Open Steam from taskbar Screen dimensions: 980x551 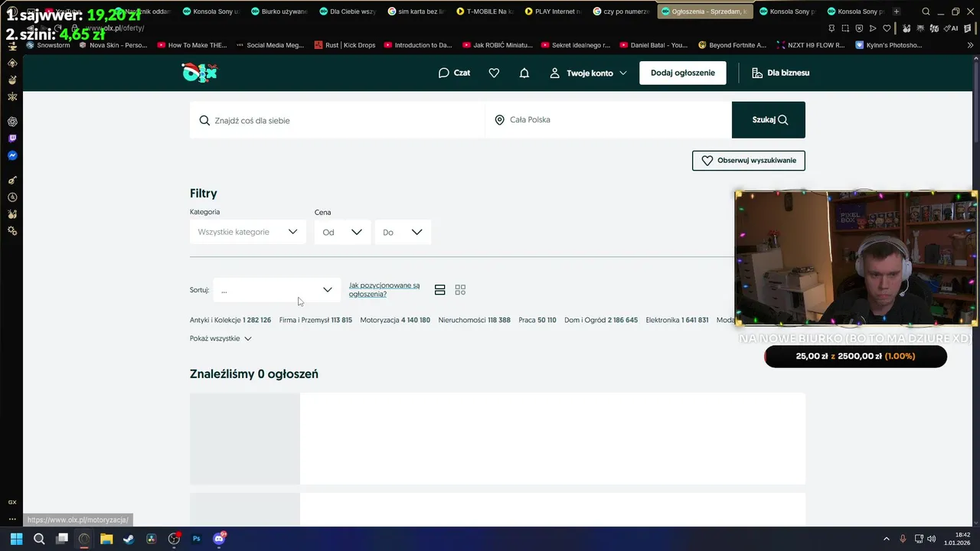(129, 539)
